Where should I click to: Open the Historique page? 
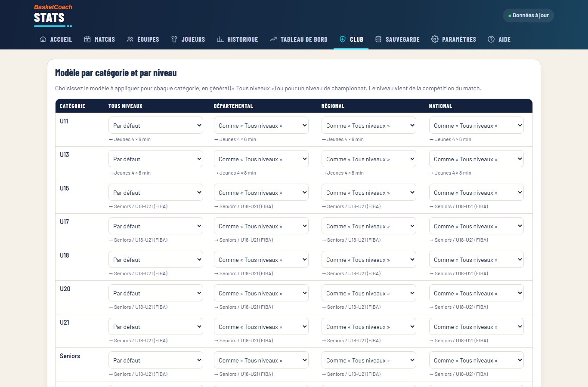[238, 39]
